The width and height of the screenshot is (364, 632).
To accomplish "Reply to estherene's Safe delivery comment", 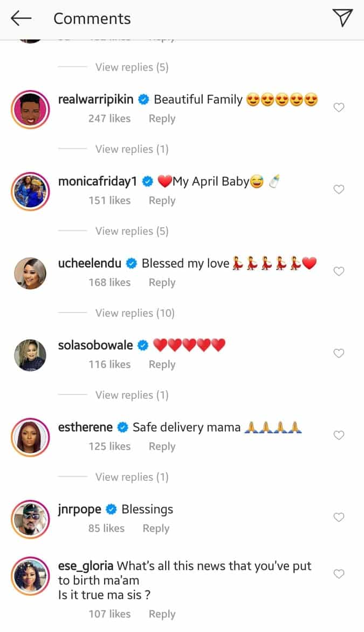I will tap(162, 446).
